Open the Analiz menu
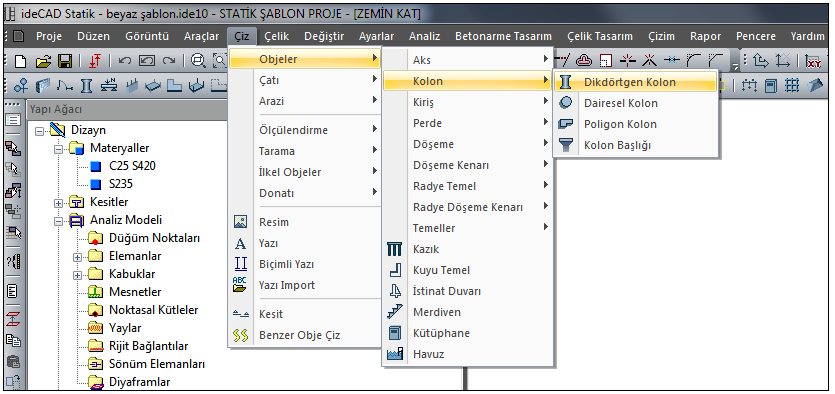Viewport: 835px width, 394px height. coord(424,36)
